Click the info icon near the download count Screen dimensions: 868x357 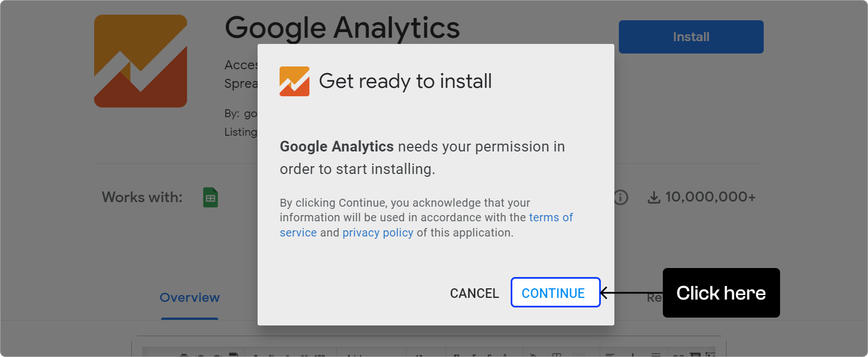pyautogui.click(x=621, y=197)
